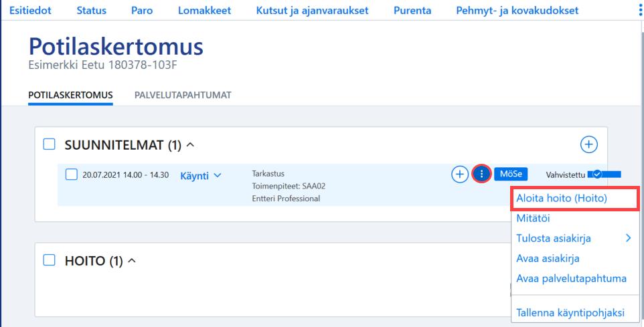Viewport: 644px width, 327px height.
Task: Click patient name Esimerkki Eetu 180378-103F
Action: [x=102, y=66]
